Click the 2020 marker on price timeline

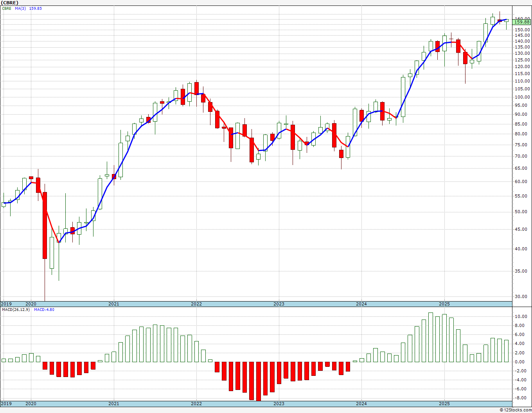31,304
